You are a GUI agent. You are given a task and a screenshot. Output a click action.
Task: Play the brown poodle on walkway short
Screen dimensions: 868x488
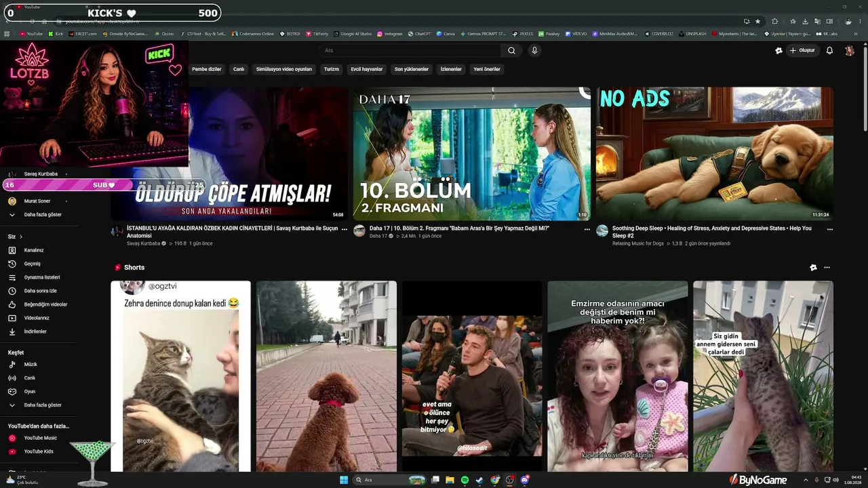click(x=326, y=376)
